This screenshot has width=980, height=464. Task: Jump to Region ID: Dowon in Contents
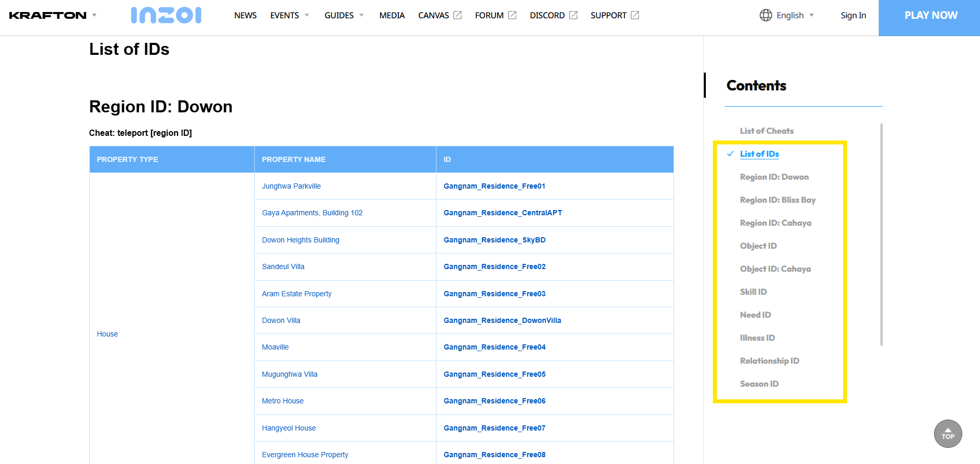coord(774,177)
